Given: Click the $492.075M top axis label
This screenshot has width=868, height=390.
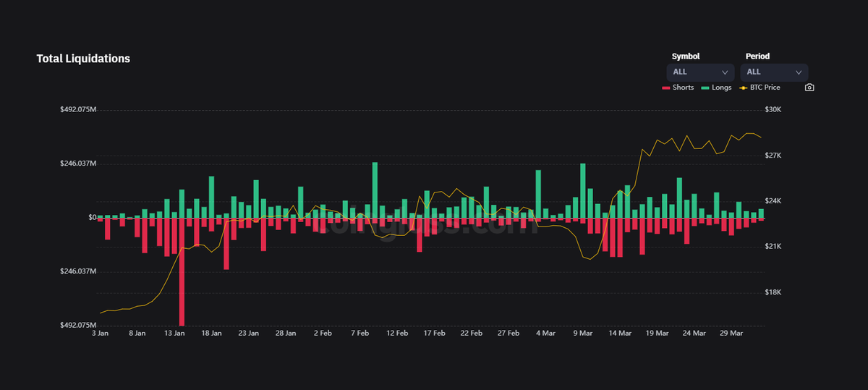Looking at the screenshot, I should pos(78,110).
